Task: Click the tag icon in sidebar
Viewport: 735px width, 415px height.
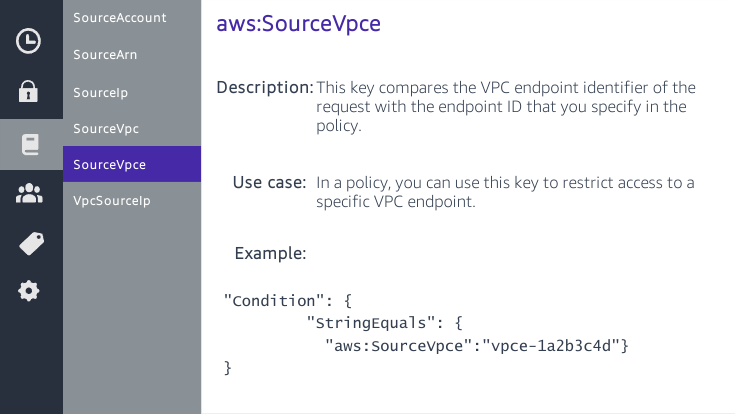Action: pos(30,243)
